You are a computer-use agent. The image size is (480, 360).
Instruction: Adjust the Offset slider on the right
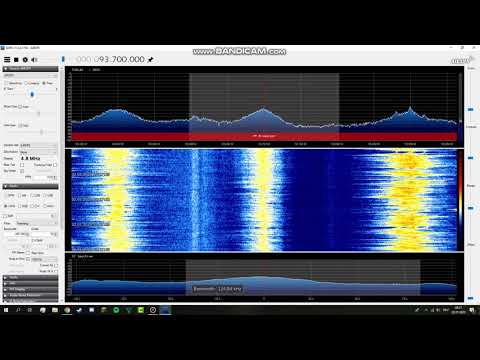[x=471, y=298]
